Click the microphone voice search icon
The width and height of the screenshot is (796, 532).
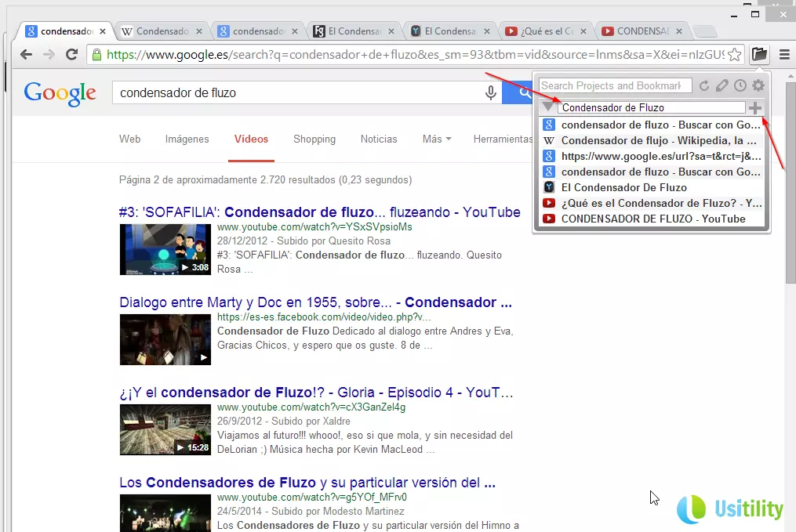(x=491, y=92)
